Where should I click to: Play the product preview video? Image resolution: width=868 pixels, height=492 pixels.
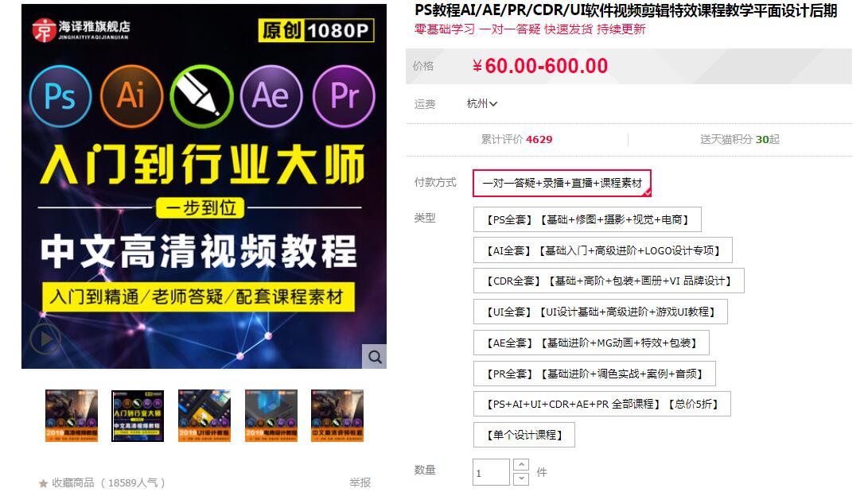tap(45, 339)
